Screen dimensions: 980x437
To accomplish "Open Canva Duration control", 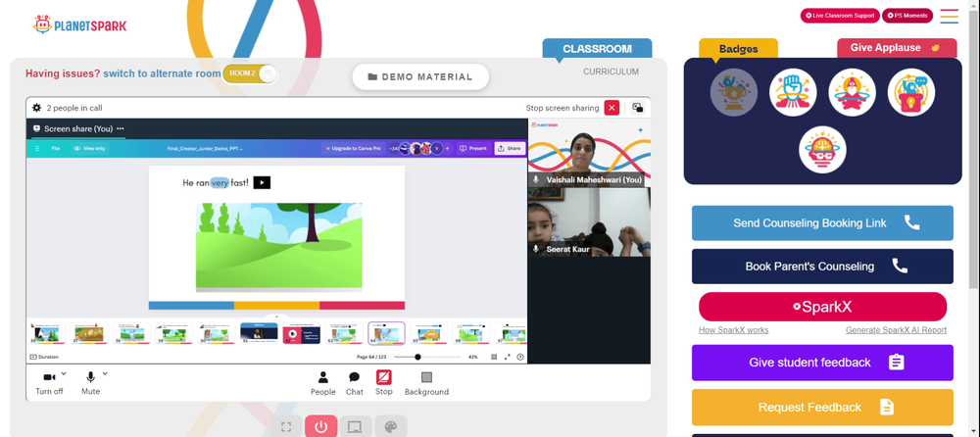I will pos(44,357).
